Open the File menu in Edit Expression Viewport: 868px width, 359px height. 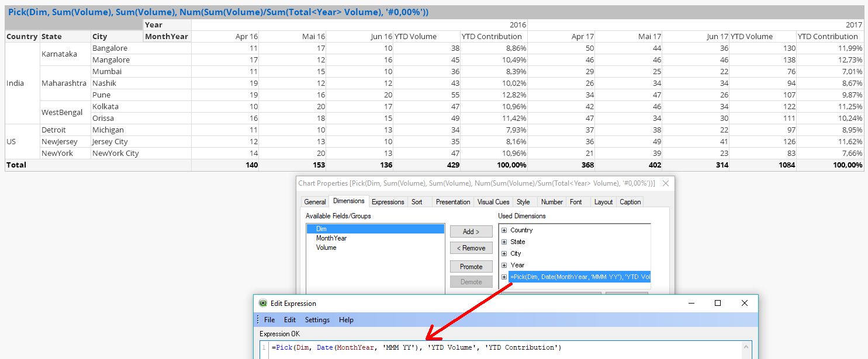point(269,320)
